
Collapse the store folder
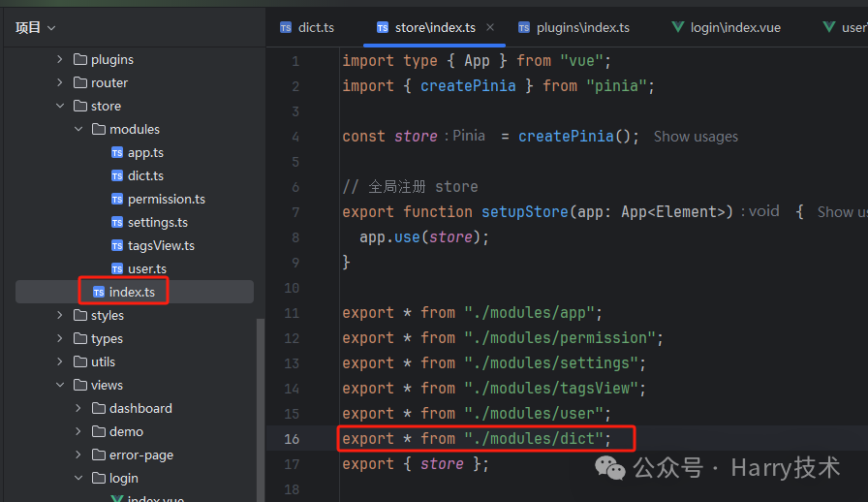pos(60,106)
